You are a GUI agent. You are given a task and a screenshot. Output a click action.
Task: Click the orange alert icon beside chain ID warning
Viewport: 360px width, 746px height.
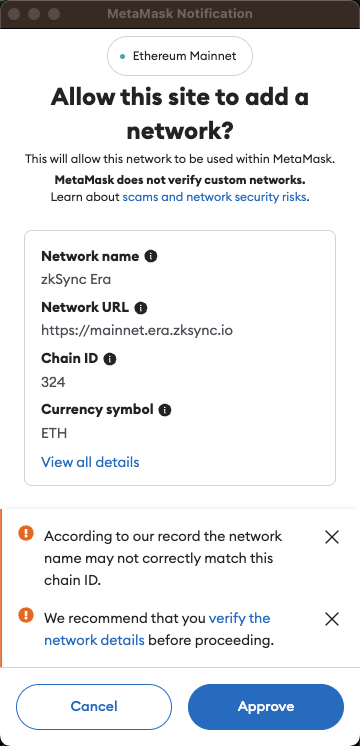[26, 533]
